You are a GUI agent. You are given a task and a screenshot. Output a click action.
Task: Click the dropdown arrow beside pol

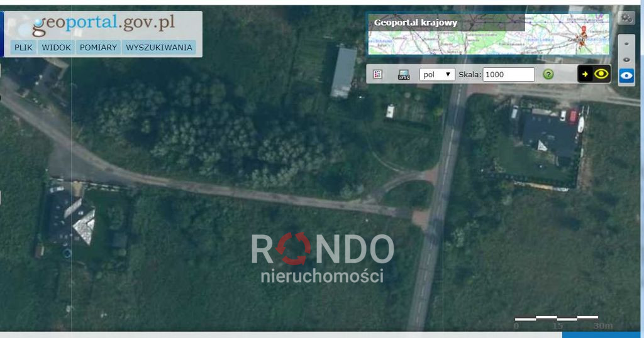[x=448, y=74]
